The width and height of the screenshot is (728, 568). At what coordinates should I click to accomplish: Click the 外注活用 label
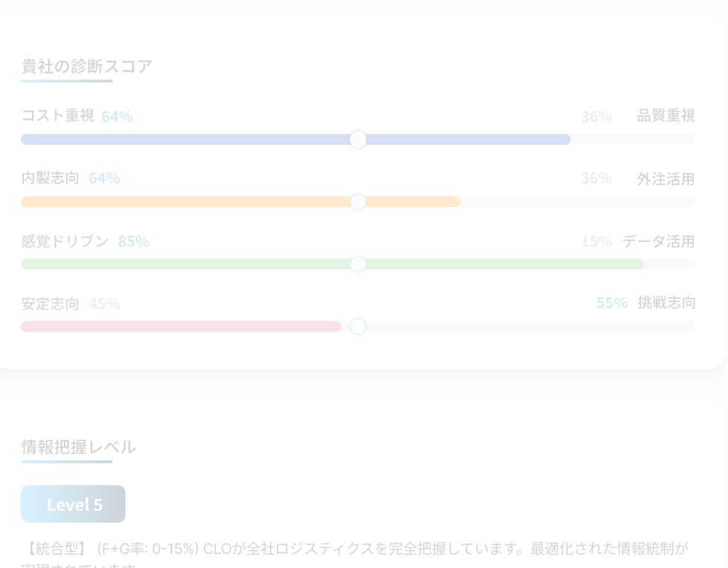click(x=666, y=178)
